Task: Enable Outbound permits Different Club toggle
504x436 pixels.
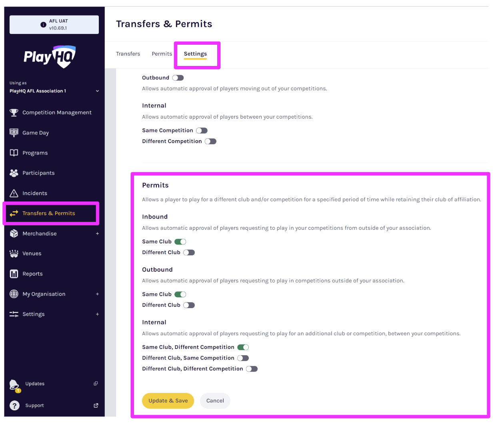Action: point(189,305)
